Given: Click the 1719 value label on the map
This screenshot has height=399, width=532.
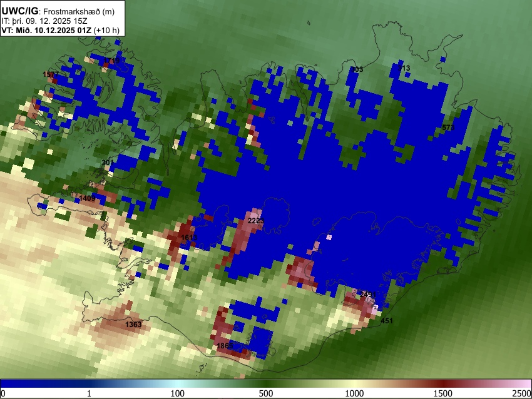Looking at the screenshot, I should tap(111, 61).
